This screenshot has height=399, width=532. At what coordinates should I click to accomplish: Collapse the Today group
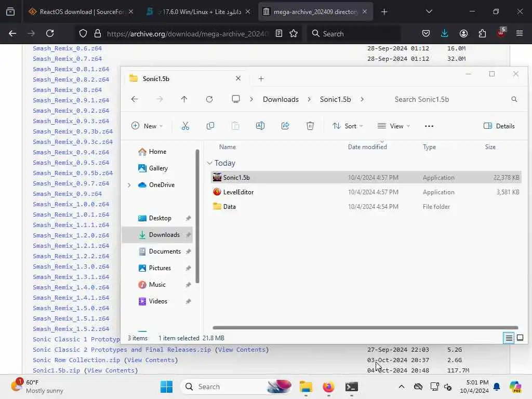[210, 163]
